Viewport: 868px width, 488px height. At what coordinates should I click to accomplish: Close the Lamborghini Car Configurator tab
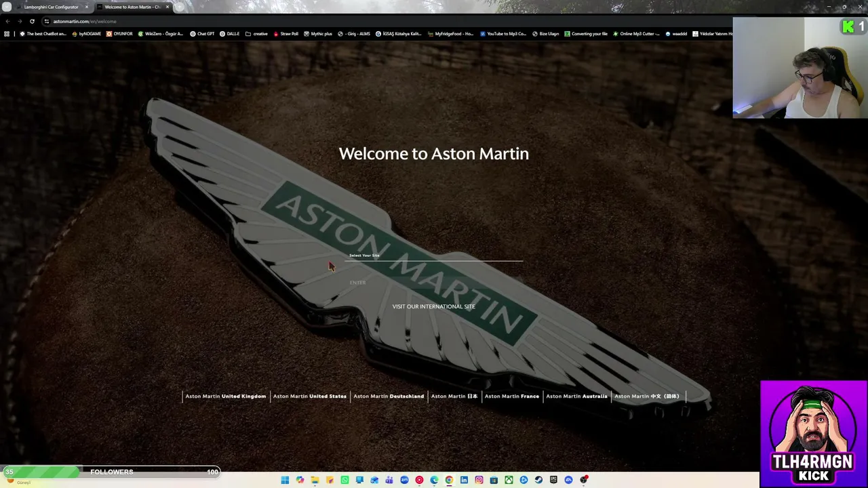(x=86, y=7)
